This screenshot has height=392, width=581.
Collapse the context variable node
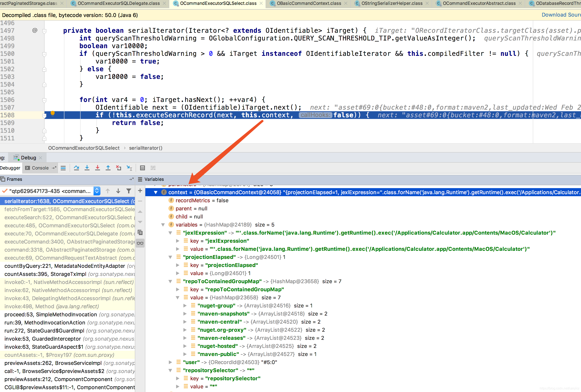click(x=156, y=192)
